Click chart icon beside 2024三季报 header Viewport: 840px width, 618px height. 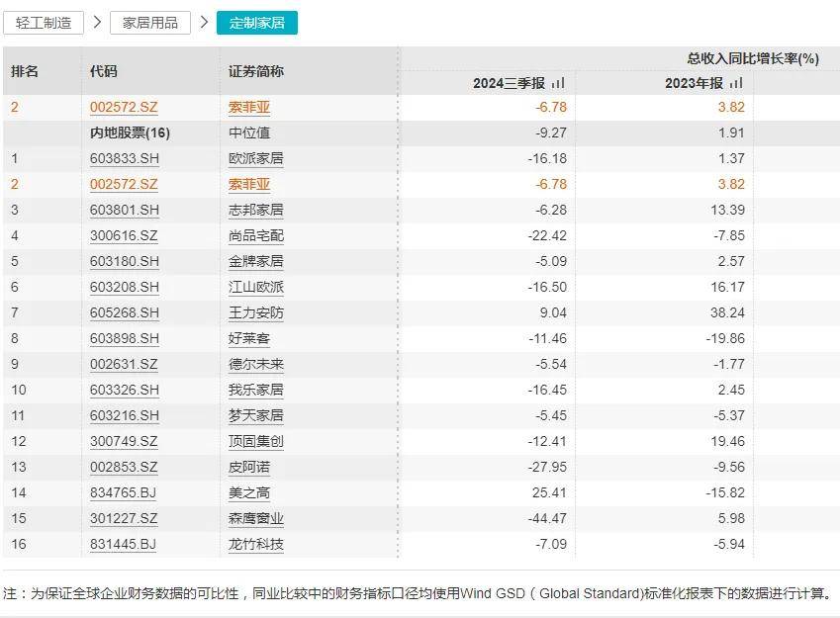pyautogui.click(x=558, y=83)
